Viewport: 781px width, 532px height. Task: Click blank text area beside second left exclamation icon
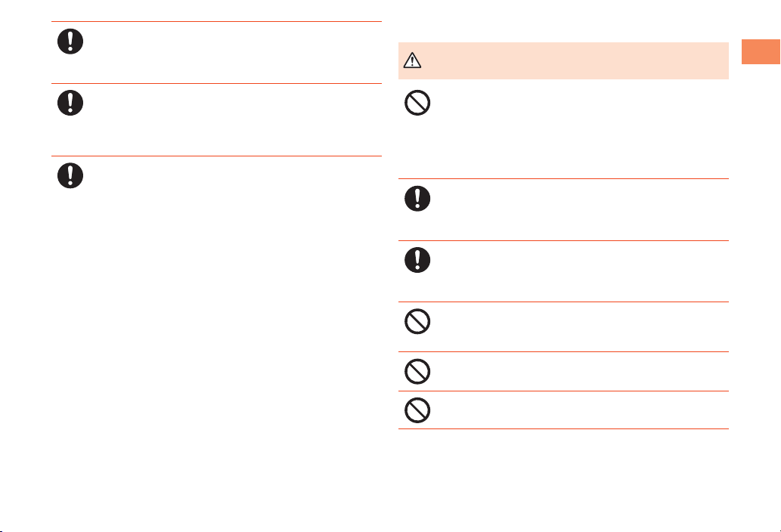click(234, 119)
